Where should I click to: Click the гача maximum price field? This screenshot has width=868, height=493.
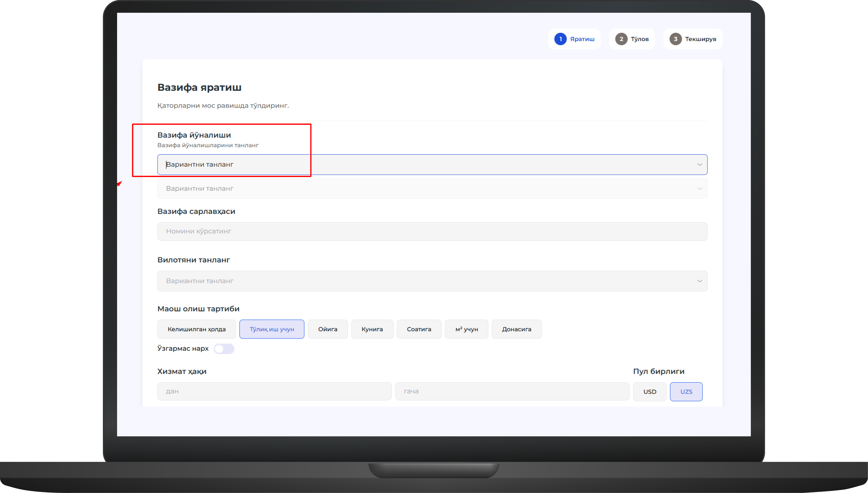[512, 391]
